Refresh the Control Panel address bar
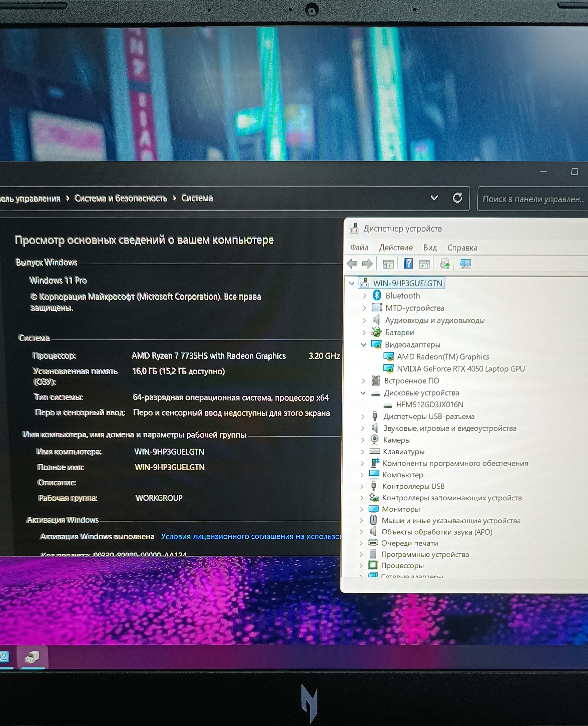The height and width of the screenshot is (726, 588). (x=457, y=198)
